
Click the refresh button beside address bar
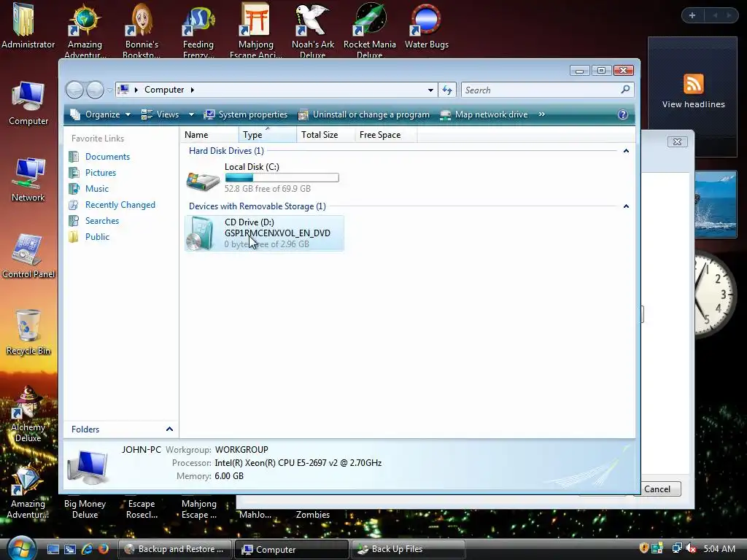pyautogui.click(x=447, y=90)
